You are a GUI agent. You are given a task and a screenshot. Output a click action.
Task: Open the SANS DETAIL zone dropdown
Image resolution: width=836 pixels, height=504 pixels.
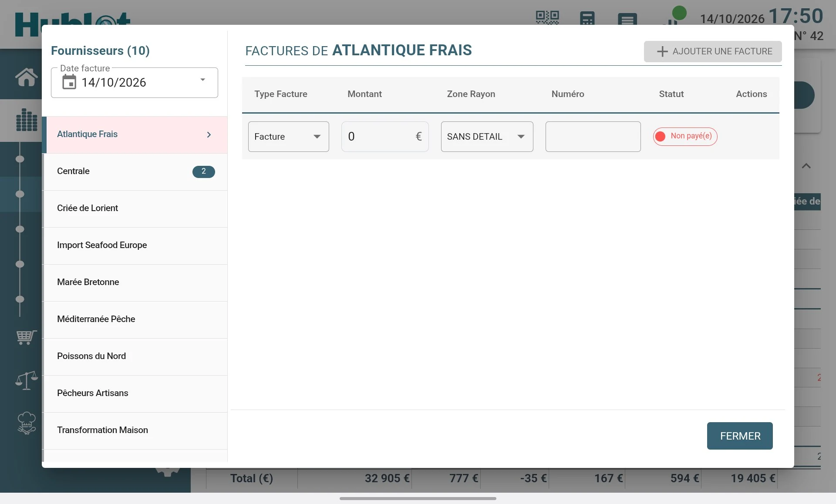[487, 137]
